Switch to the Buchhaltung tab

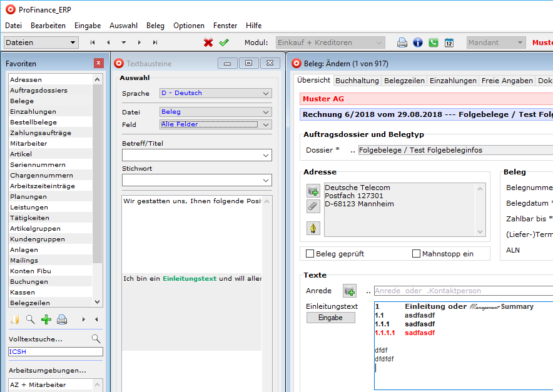coord(357,81)
